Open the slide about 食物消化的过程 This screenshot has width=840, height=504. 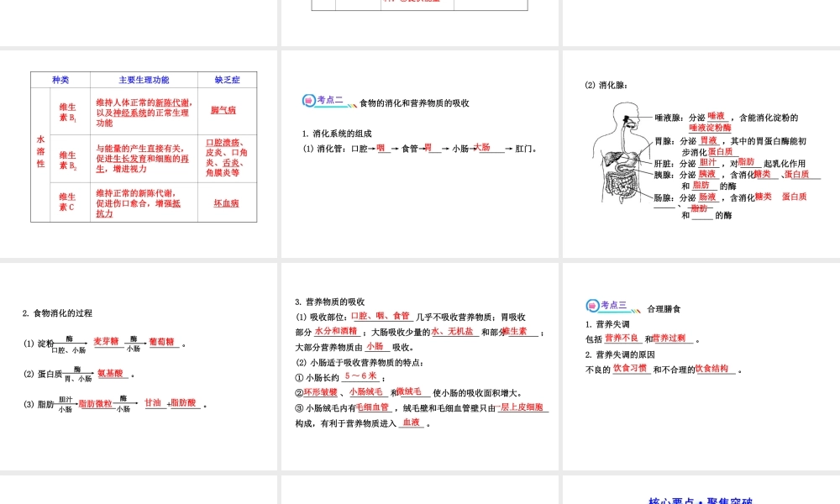(139, 366)
